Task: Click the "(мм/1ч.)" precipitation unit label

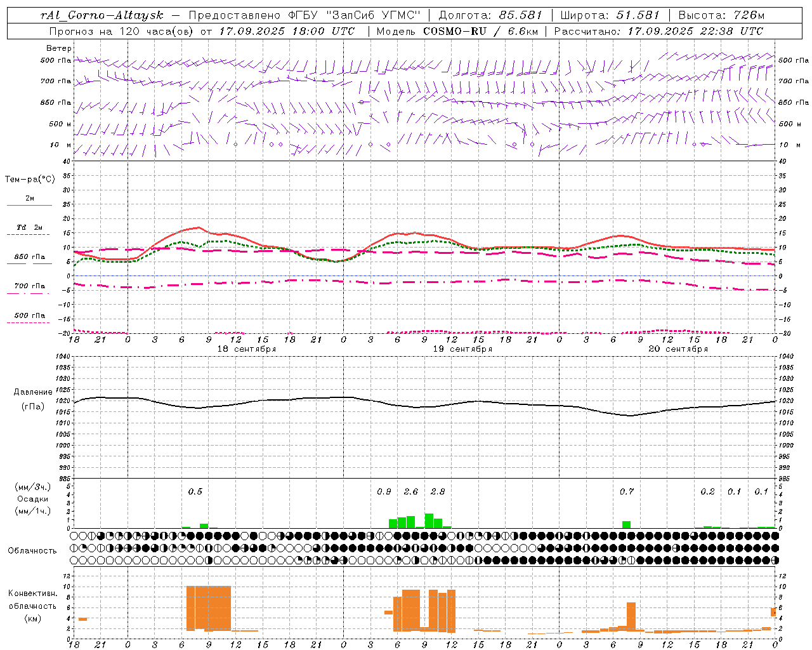Action: [x=33, y=511]
